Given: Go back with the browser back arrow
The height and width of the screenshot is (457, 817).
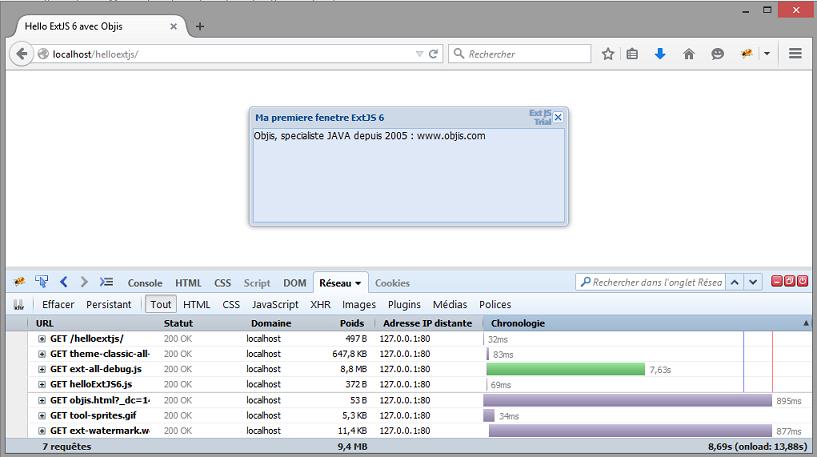Looking at the screenshot, I should pyautogui.click(x=21, y=54).
